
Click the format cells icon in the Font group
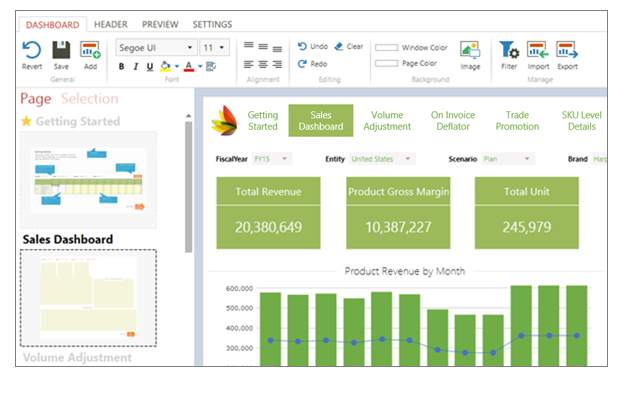pyautogui.click(x=211, y=66)
